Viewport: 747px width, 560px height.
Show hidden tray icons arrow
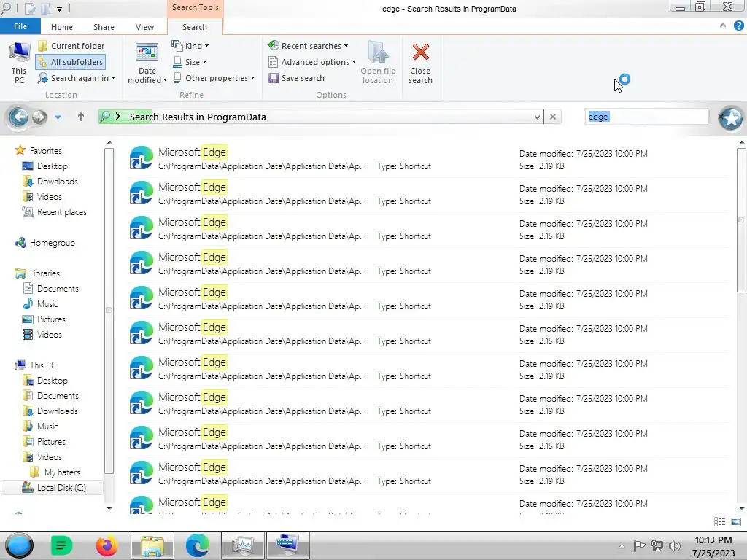tap(622, 546)
